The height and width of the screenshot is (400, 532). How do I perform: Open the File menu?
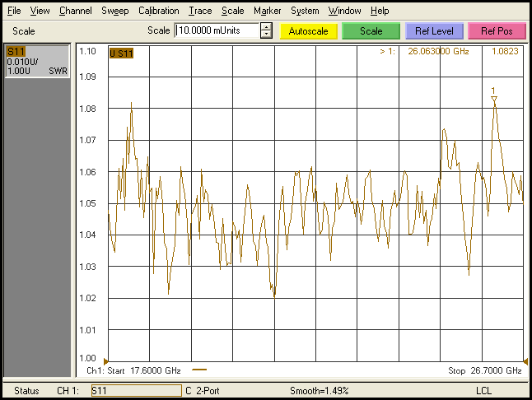pyautogui.click(x=14, y=11)
